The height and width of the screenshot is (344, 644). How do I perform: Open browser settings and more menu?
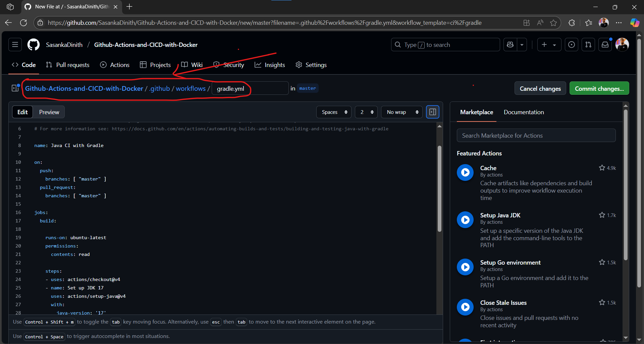[619, 23]
